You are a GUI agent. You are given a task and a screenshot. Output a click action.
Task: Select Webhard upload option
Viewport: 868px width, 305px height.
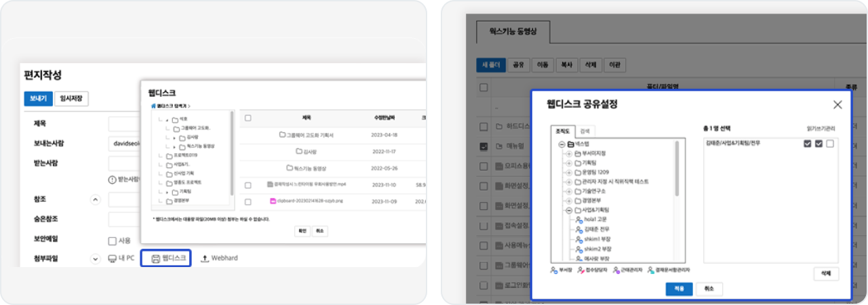(x=219, y=258)
